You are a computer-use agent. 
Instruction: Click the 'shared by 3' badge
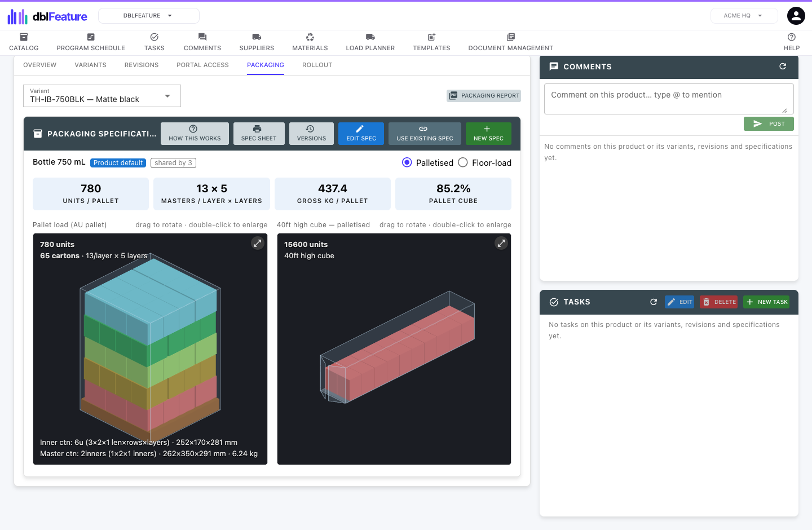tap(173, 163)
